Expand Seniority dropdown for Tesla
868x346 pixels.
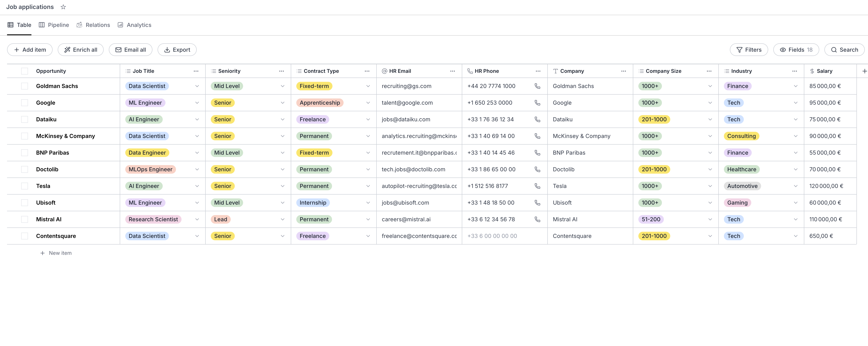tap(283, 186)
